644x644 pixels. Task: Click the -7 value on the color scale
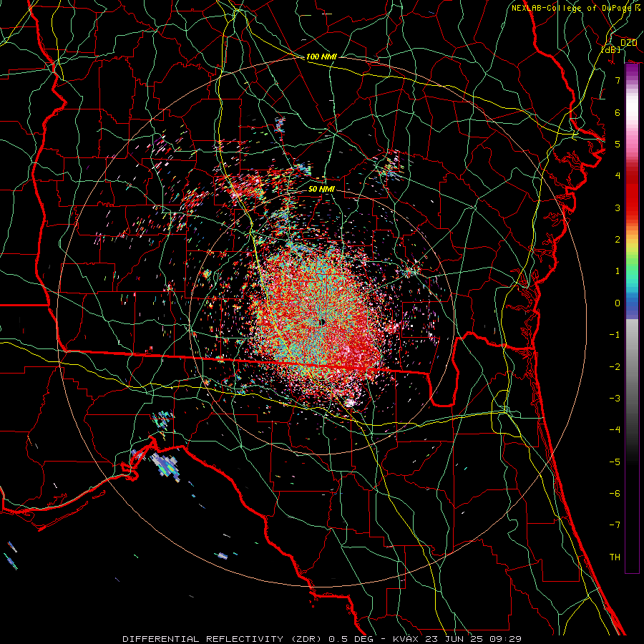pos(615,525)
